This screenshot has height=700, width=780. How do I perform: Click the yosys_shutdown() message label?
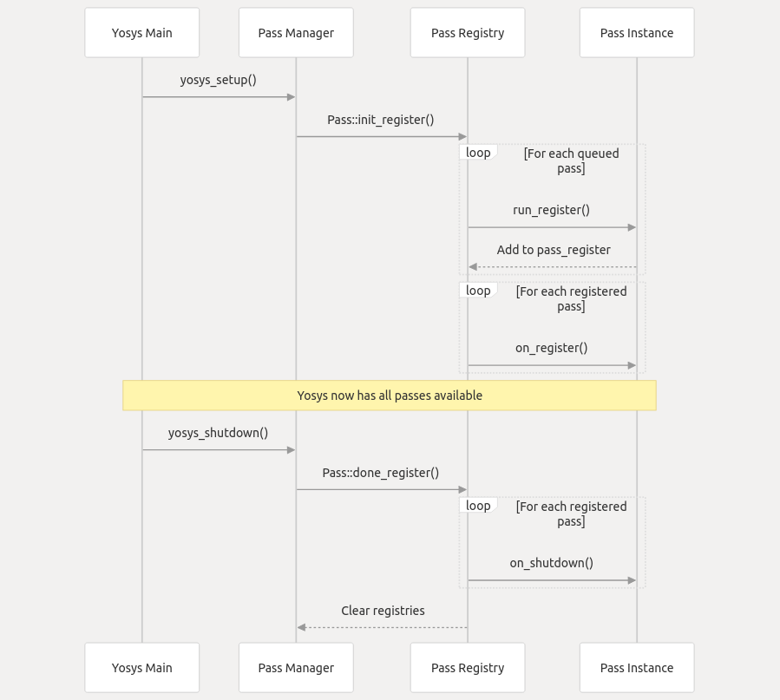pos(219,433)
